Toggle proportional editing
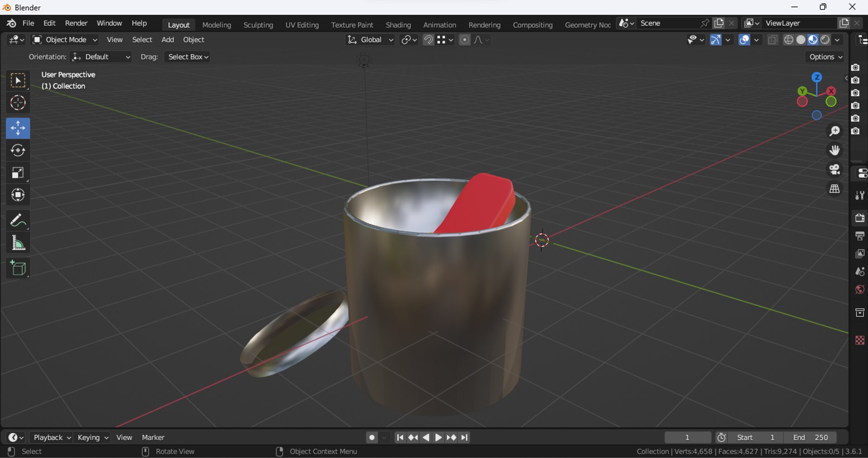Viewport: 868px width, 458px height. [464, 40]
